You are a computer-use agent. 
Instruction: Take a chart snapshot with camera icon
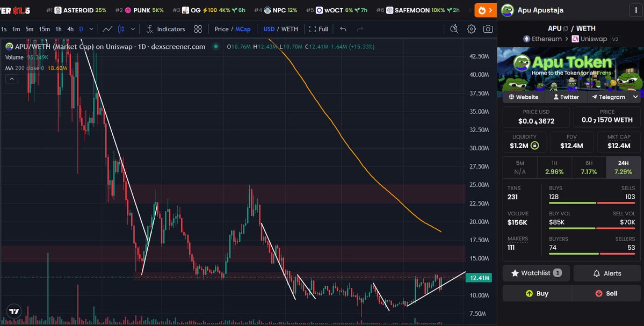[x=488, y=29]
